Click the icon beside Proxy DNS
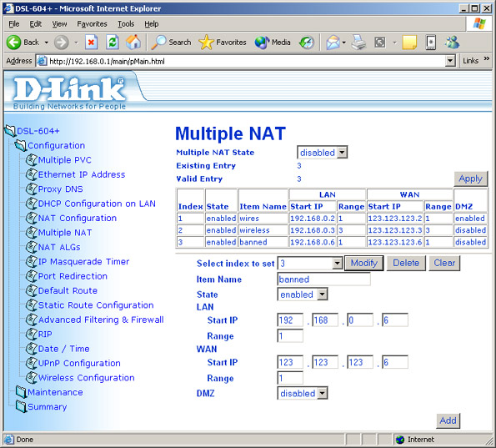Image resolution: width=496 pixels, height=448 pixels. [x=32, y=189]
